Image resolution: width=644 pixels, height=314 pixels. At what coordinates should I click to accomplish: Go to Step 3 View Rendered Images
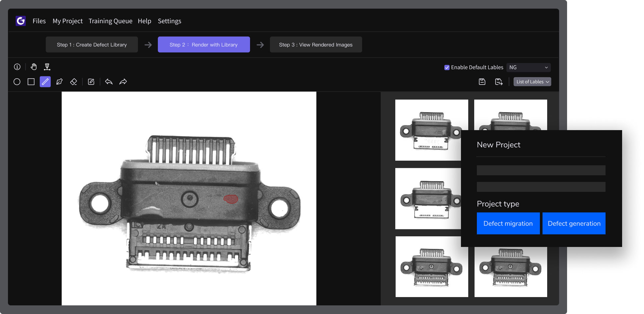point(316,44)
